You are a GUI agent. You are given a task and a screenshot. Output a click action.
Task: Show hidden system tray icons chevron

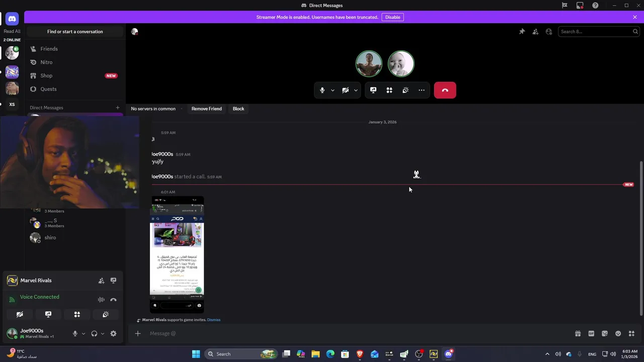click(547, 354)
